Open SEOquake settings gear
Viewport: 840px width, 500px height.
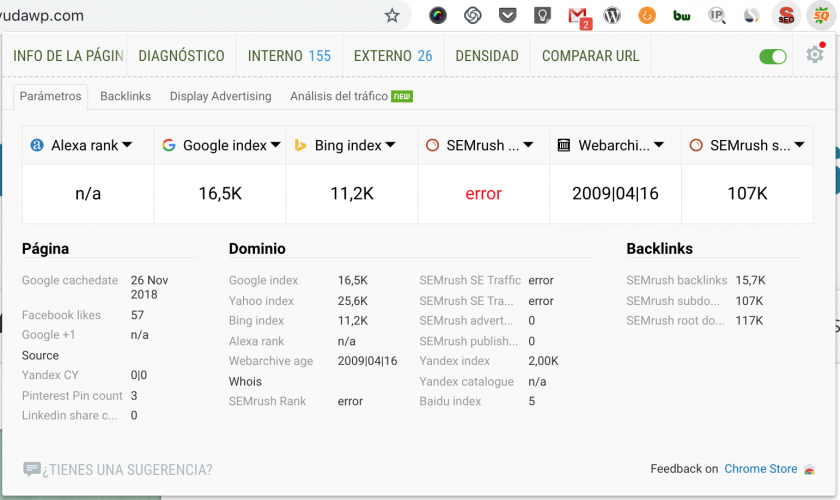(x=815, y=56)
